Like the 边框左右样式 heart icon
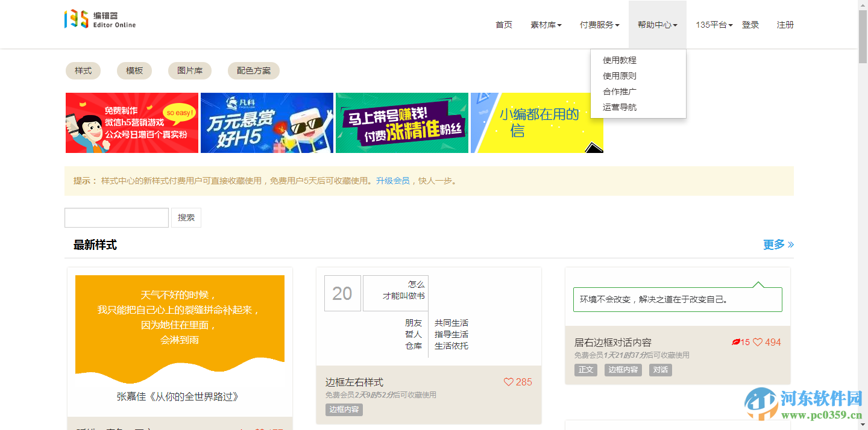This screenshot has height=430, width=868. tap(509, 382)
